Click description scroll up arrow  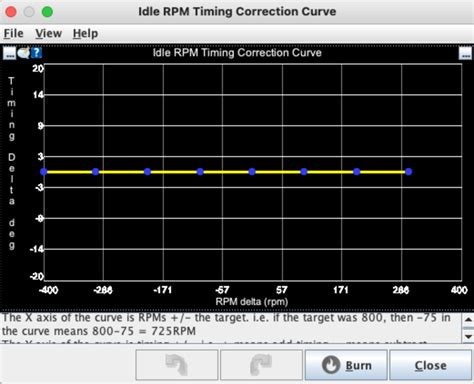(468, 320)
